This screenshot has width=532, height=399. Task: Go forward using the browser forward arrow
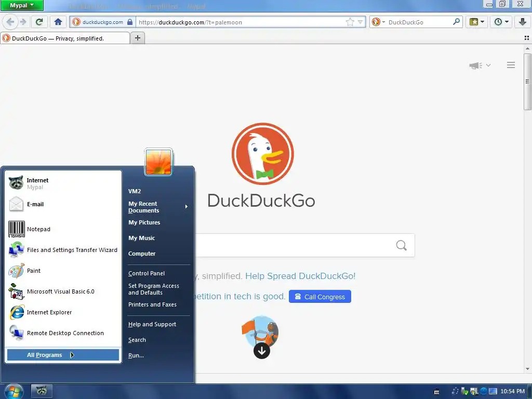(23, 22)
